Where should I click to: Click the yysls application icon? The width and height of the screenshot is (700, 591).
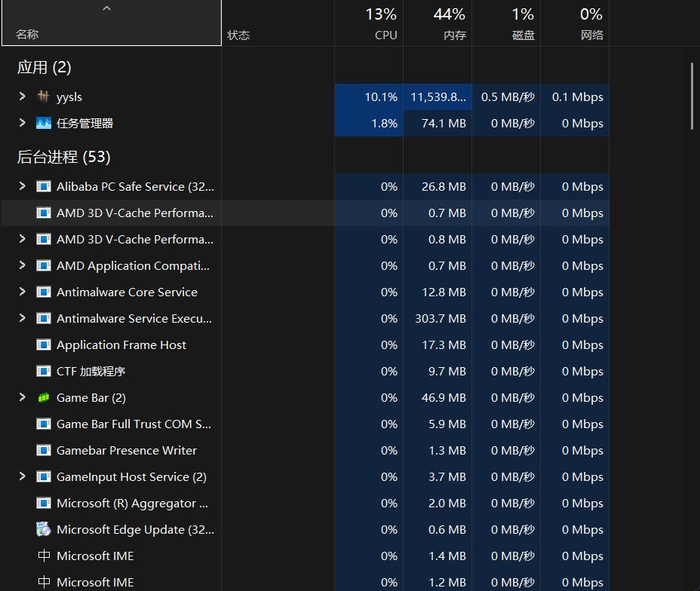pyautogui.click(x=43, y=96)
